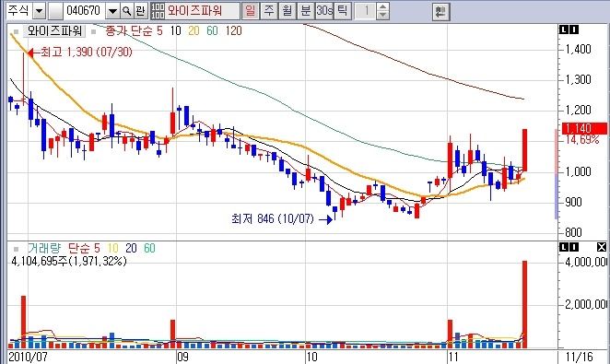Open the 주식 market type dropdown
610x364 pixels.
(x=39, y=10)
